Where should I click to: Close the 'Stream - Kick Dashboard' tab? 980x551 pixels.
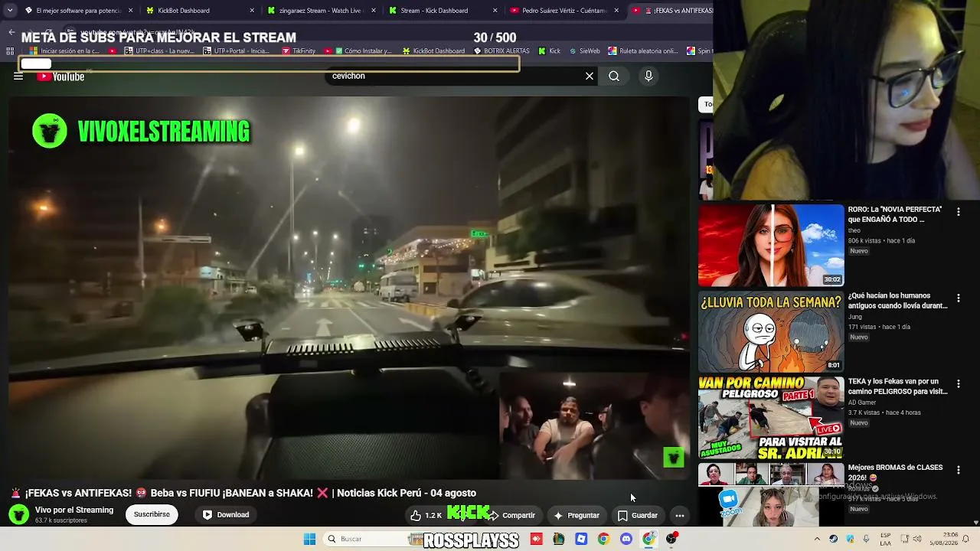(x=495, y=11)
